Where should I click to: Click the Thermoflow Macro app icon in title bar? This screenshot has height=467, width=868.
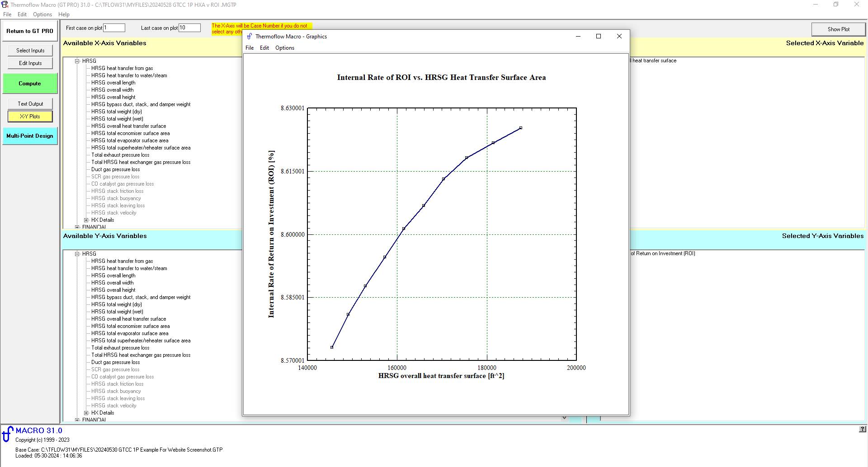5,5
